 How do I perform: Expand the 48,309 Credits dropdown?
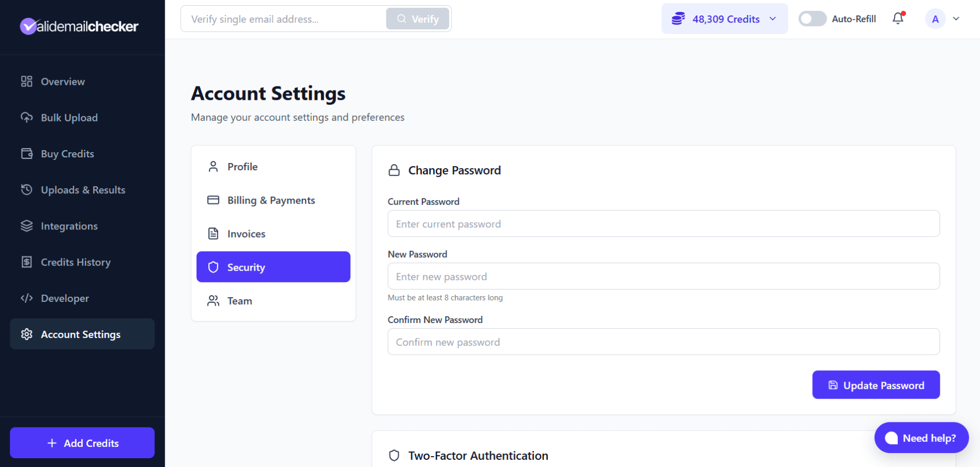pyautogui.click(x=772, y=19)
